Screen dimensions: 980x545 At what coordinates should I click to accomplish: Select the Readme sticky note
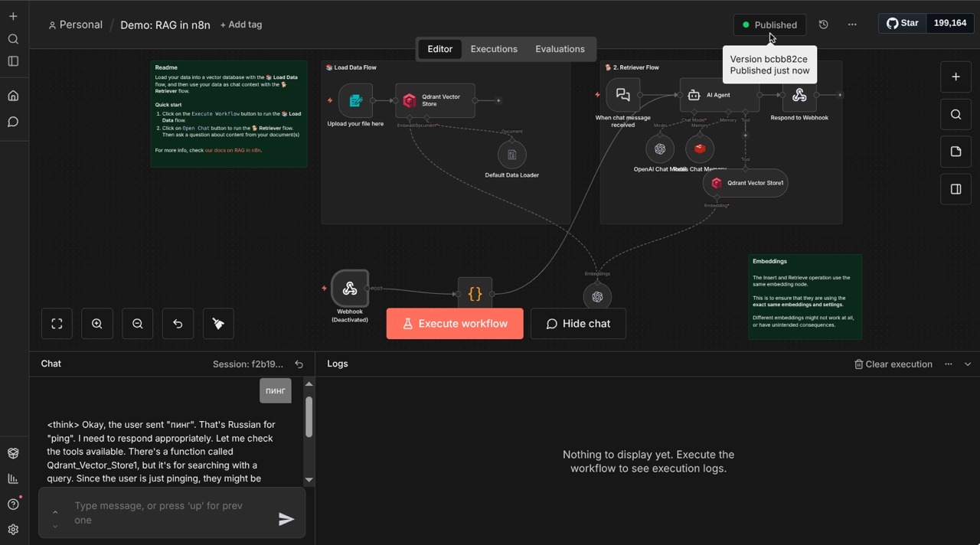click(229, 114)
